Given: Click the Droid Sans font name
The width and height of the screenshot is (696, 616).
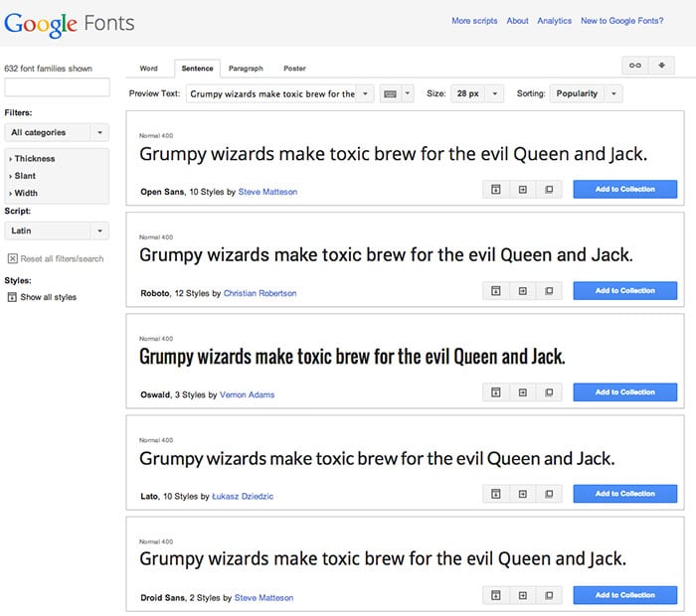Looking at the screenshot, I should 162,598.
